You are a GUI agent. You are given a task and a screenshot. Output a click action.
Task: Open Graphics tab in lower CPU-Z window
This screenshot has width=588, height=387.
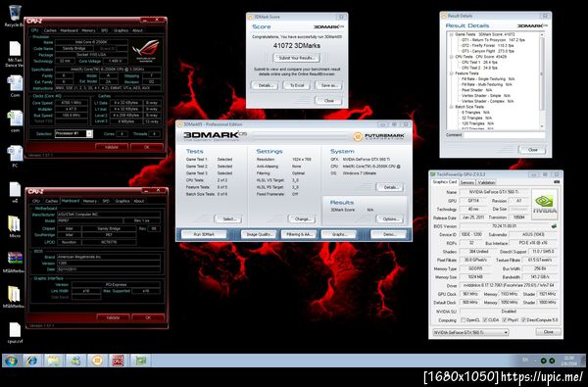tap(122, 201)
